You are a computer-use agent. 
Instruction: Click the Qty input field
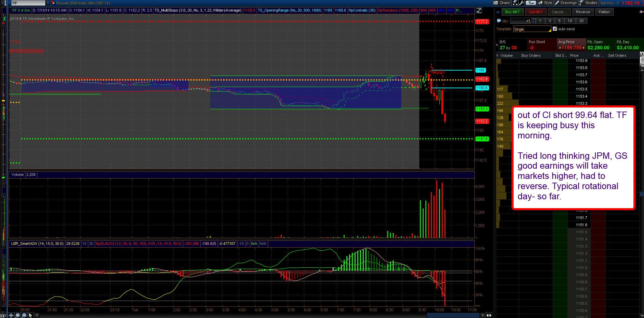520,21
